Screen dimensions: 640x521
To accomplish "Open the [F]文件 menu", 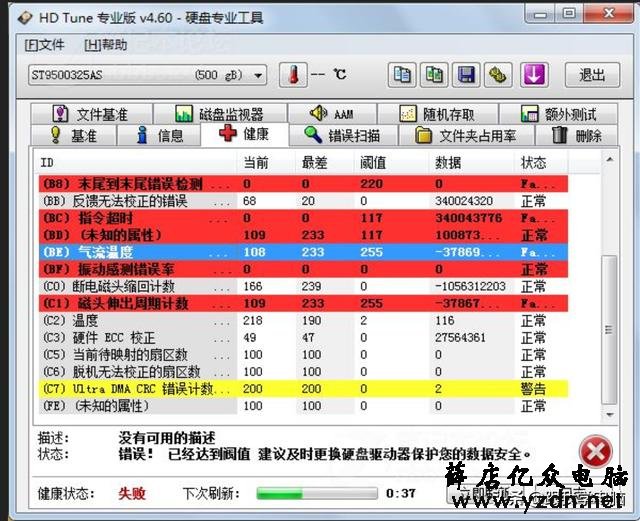I will click(x=44, y=45).
